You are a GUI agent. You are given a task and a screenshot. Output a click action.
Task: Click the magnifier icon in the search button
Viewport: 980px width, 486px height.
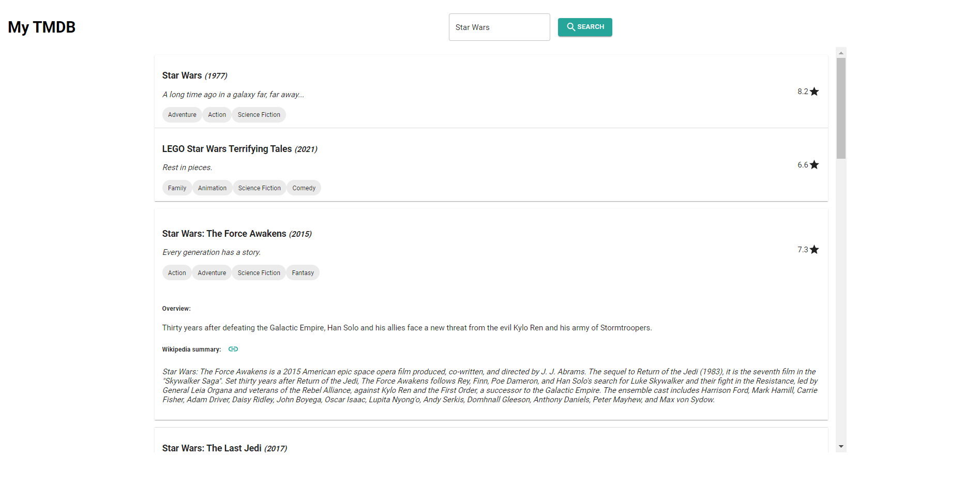tap(571, 27)
